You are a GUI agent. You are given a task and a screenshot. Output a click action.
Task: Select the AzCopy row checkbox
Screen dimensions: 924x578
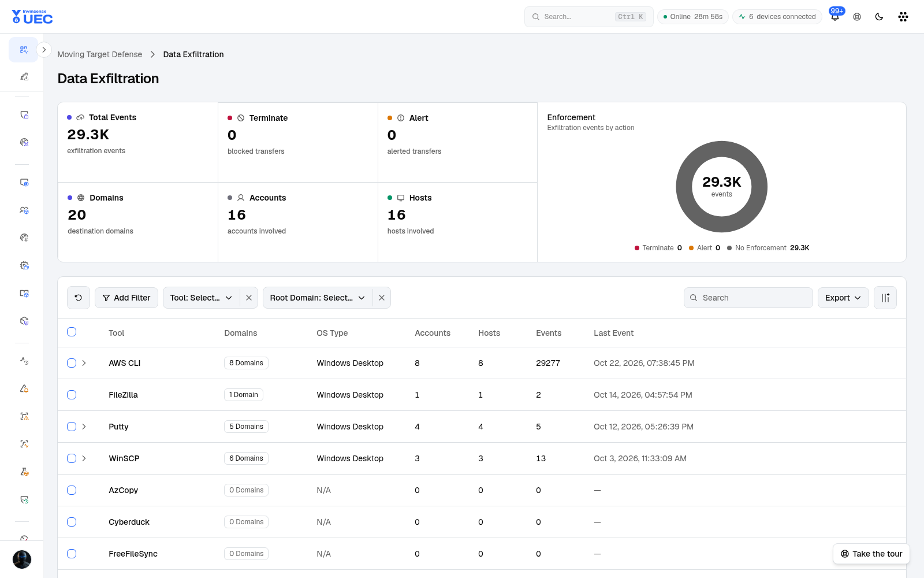[x=72, y=490]
